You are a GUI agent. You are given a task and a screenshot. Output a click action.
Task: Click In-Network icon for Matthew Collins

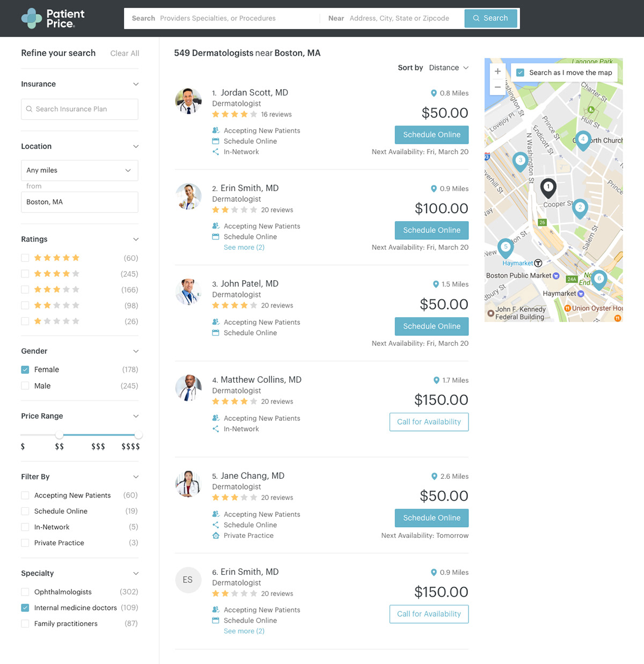216,429
